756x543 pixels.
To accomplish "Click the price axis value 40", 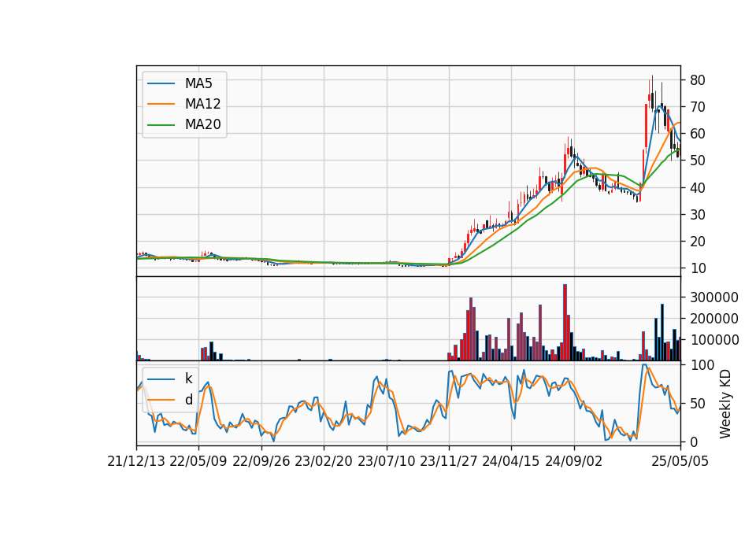I will pos(698,188).
